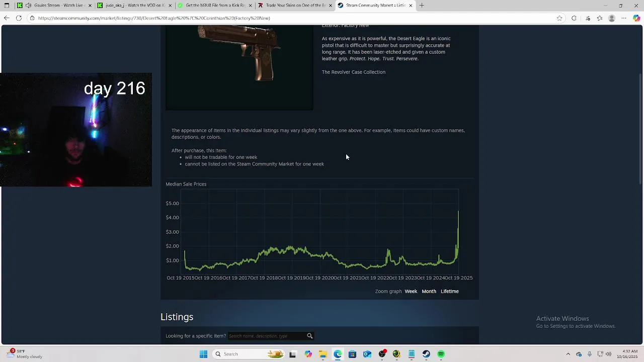This screenshot has height=362, width=644.
Task: Zoom graph to Week
Action: [x=411, y=291]
